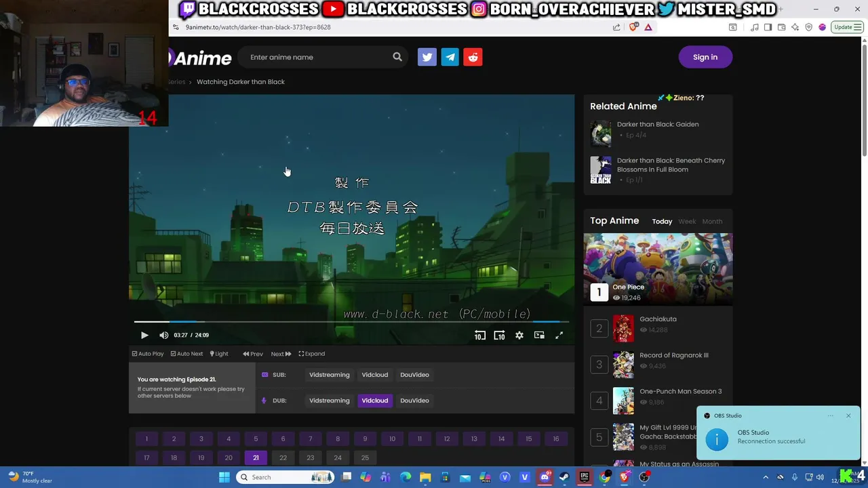Click the browser address bar URL
The width and height of the screenshot is (868, 488).
pyautogui.click(x=258, y=27)
